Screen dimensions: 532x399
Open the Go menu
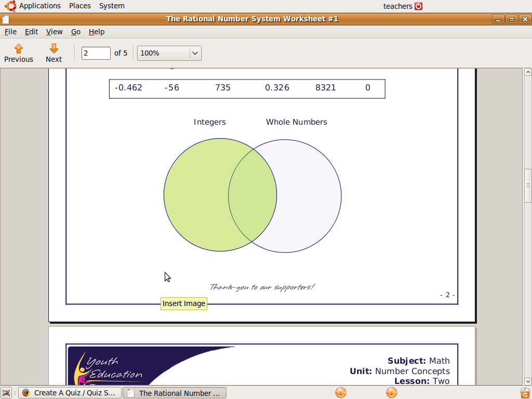click(76, 32)
